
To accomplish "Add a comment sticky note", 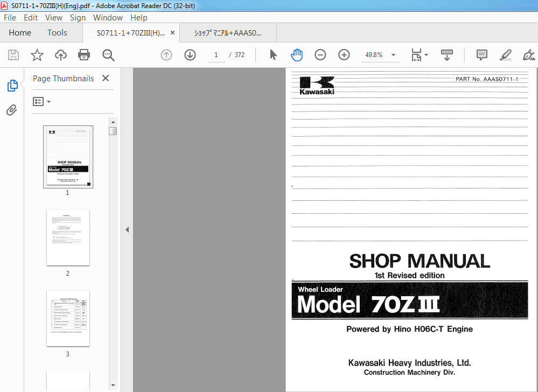I will pos(482,55).
